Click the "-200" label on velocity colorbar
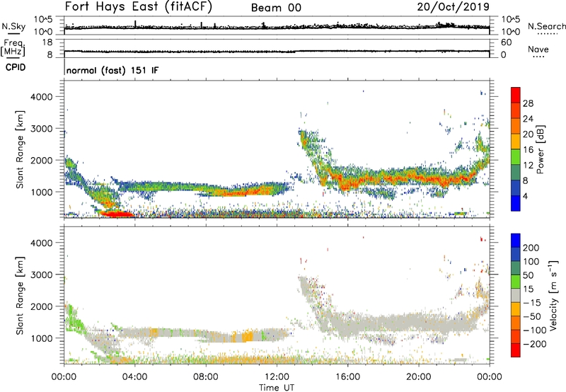This screenshot has width=566, height=392. (x=534, y=344)
